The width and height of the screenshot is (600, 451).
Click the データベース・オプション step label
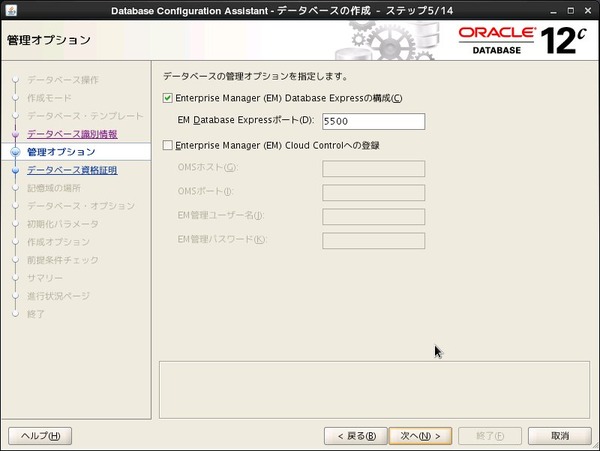pos(81,206)
